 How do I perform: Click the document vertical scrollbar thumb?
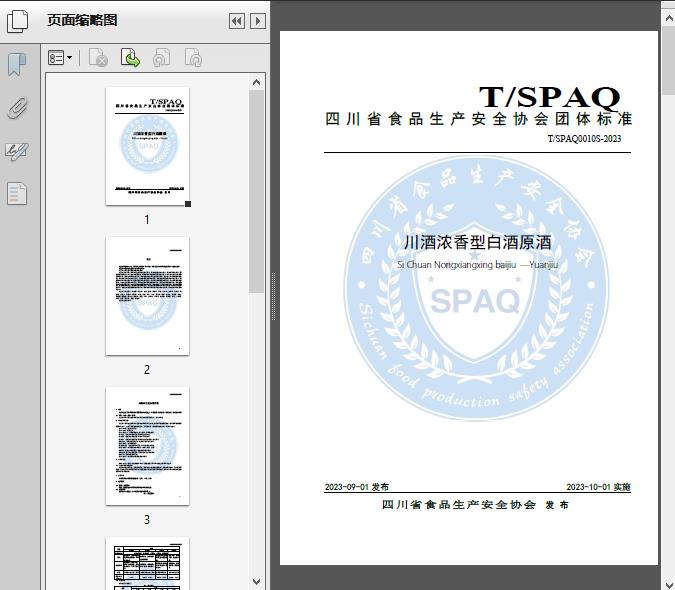click(669, 60)
